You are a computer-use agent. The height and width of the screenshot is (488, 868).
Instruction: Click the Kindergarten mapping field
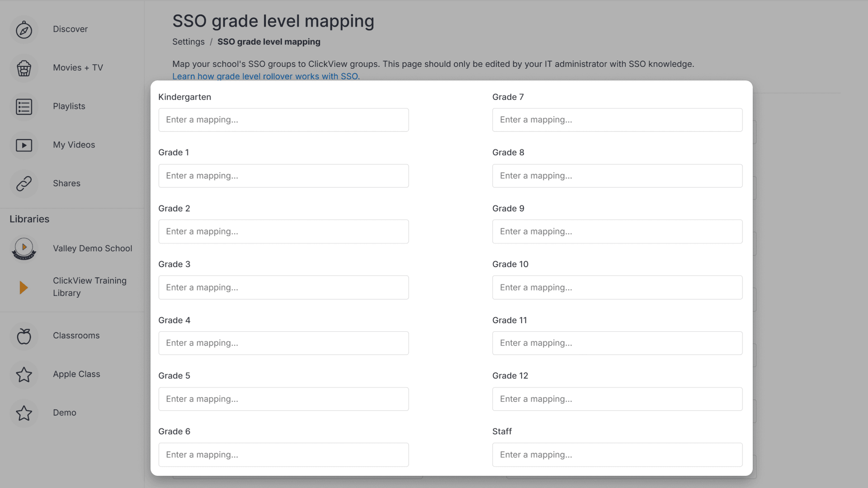[x=283, y=120]
